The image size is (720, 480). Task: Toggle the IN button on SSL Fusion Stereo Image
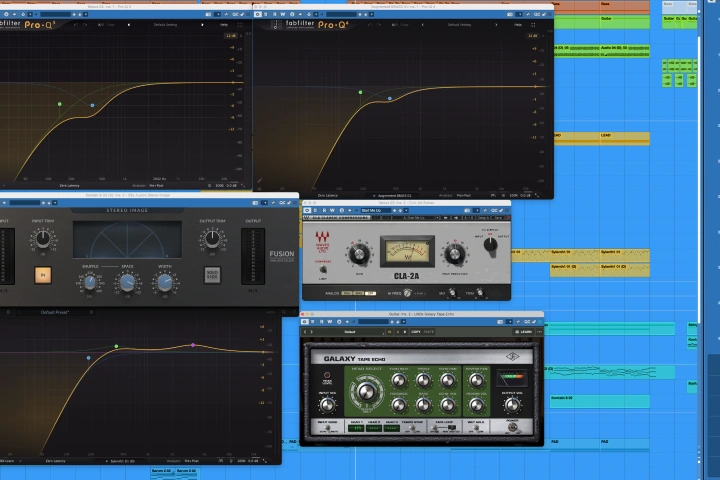(43, 275)
